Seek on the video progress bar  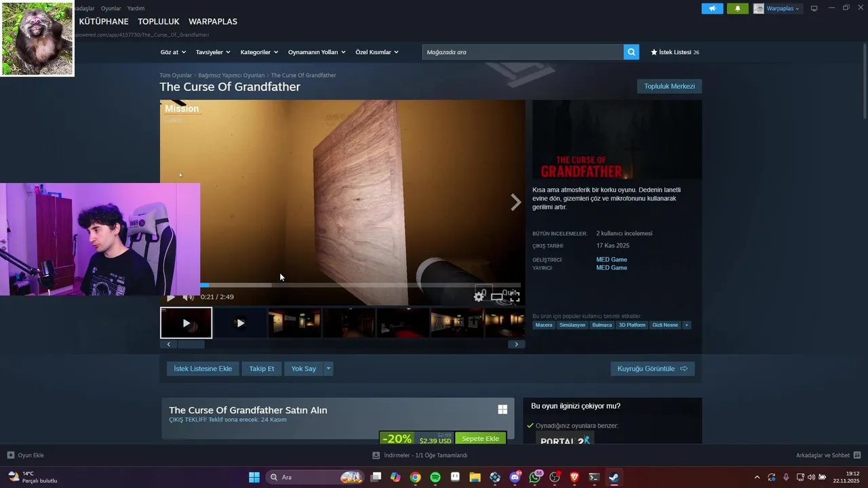(x=360, y=285)
